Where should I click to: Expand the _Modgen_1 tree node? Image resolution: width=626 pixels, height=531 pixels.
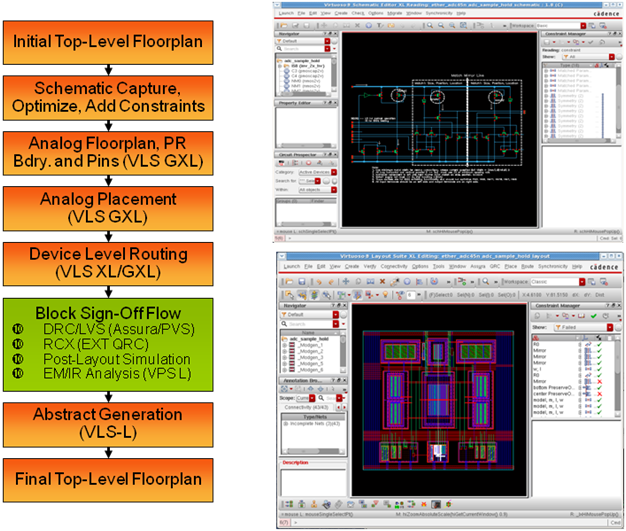tap(285, 345)
